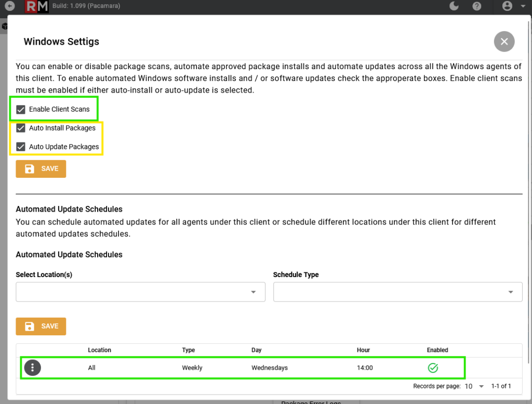532x404 pixels.
Task: Click the green enabled checkmark for Wednesdays schedule
Action: click(x=433, y=368)
